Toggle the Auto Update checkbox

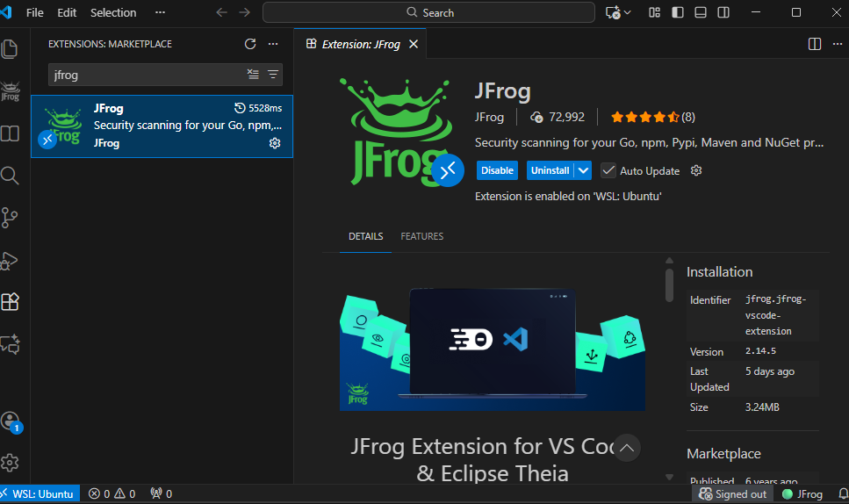[x=608, y=170]
